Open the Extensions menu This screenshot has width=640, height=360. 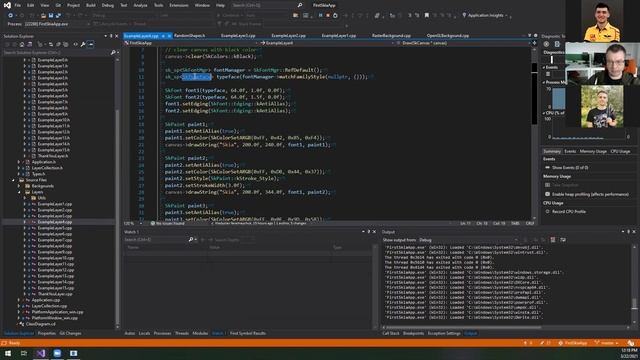179,5
